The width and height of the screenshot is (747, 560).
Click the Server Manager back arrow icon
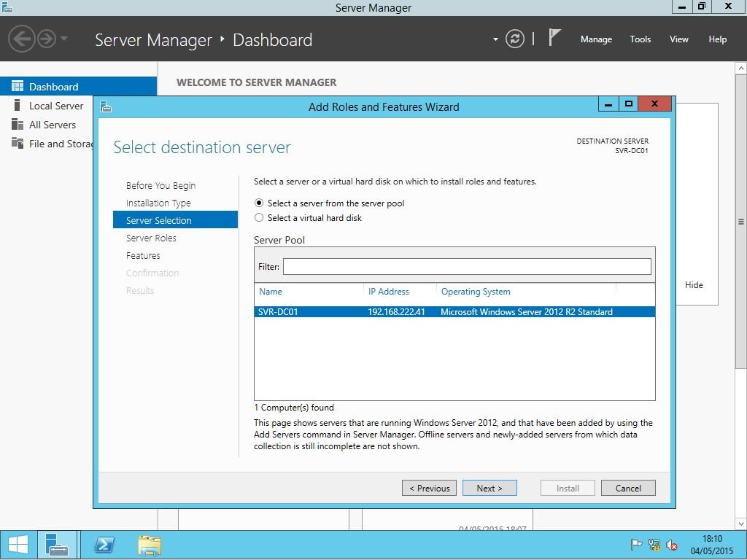click(22, 39)
